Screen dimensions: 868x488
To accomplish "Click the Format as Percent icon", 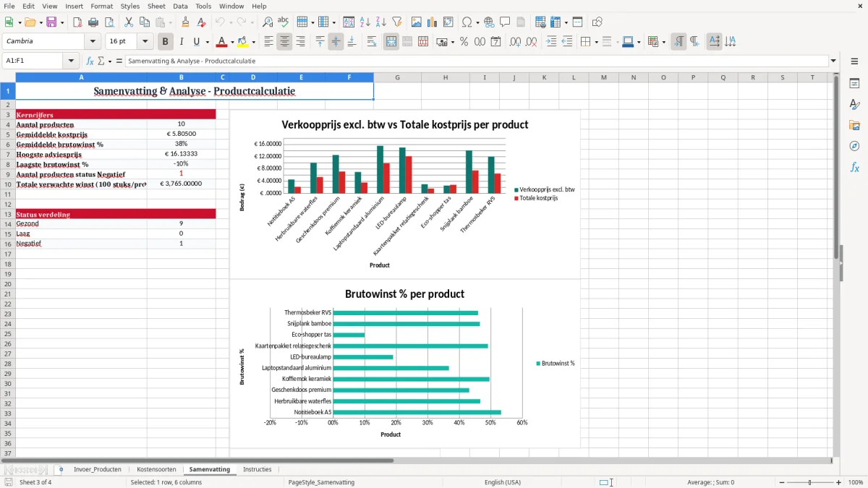I will click(464, 42).
